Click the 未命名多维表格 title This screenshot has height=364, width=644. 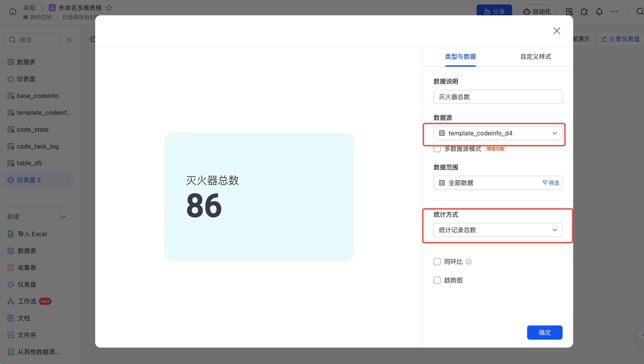(x=80, y=8)
